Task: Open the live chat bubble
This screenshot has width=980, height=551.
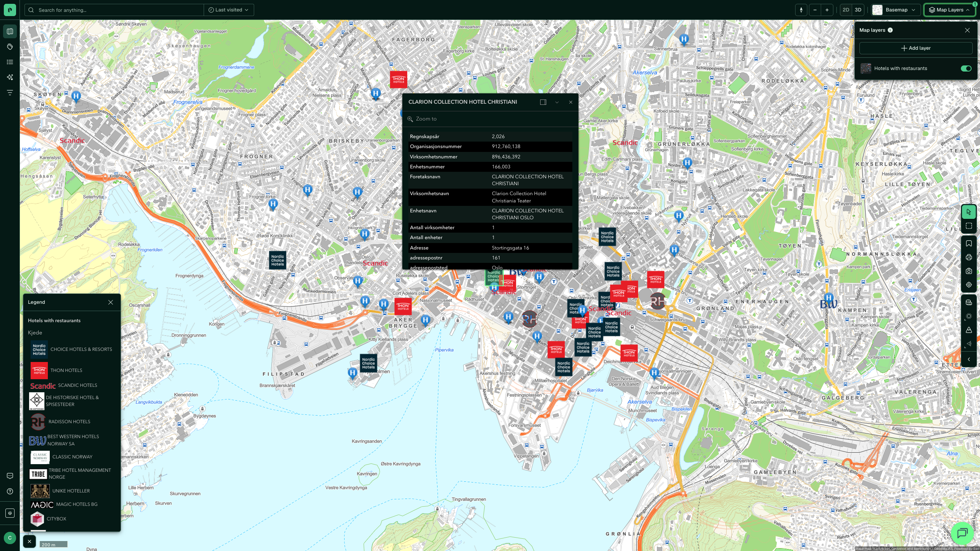Action: click(962, 533)
